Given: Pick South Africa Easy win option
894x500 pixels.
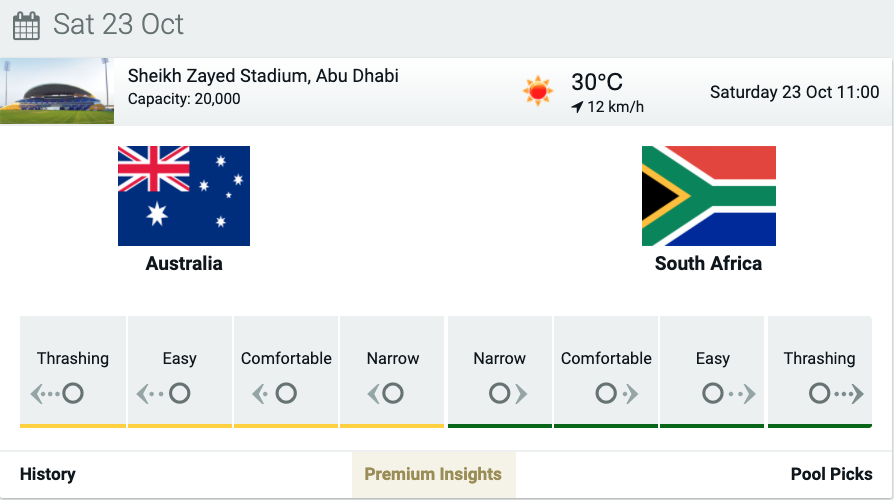Looking at the screenshot, I should click(712, 372).
